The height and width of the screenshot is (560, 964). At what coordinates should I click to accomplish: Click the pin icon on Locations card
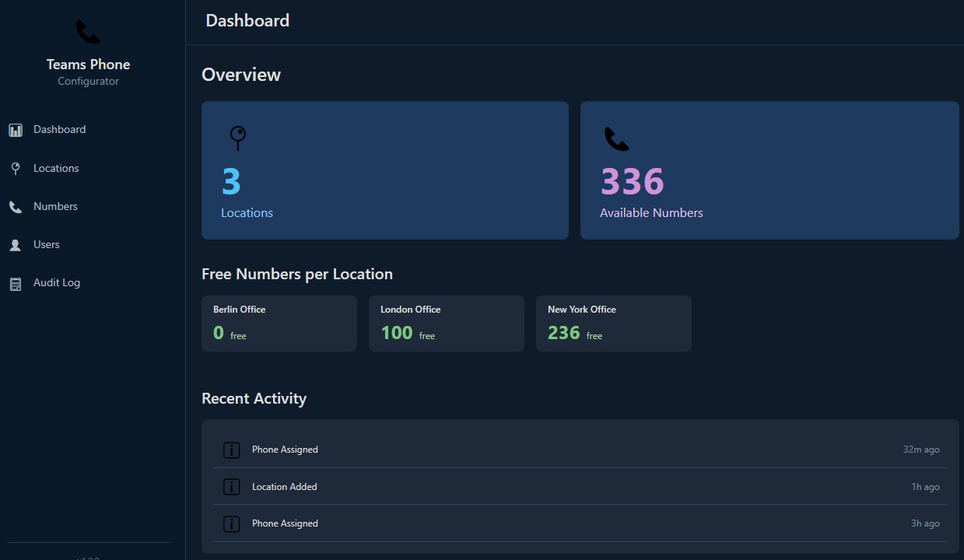238,138
